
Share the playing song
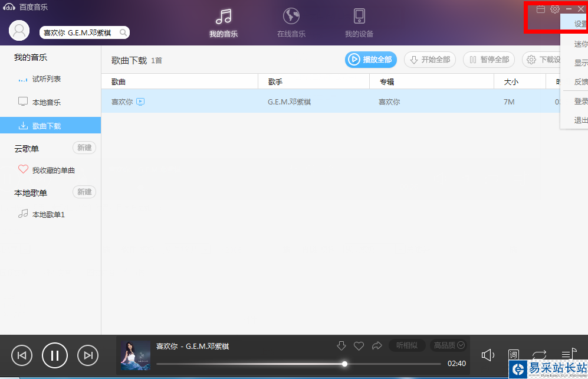(x=377, y=345)
